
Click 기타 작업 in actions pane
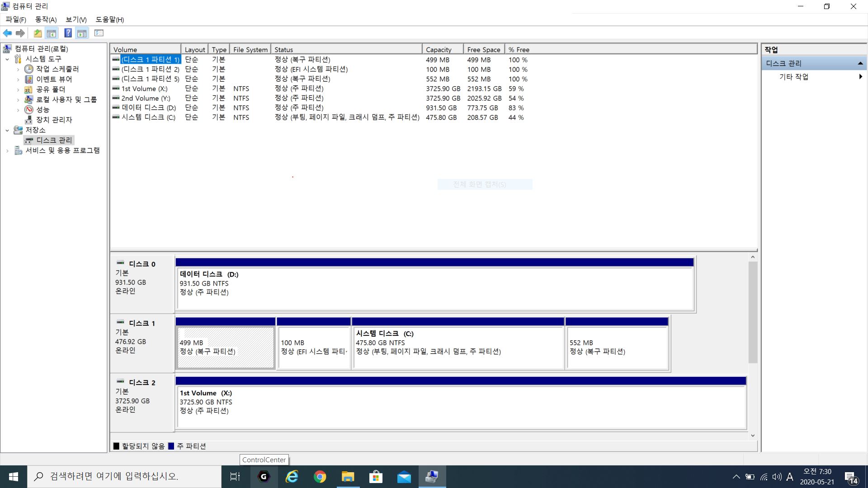793,77
